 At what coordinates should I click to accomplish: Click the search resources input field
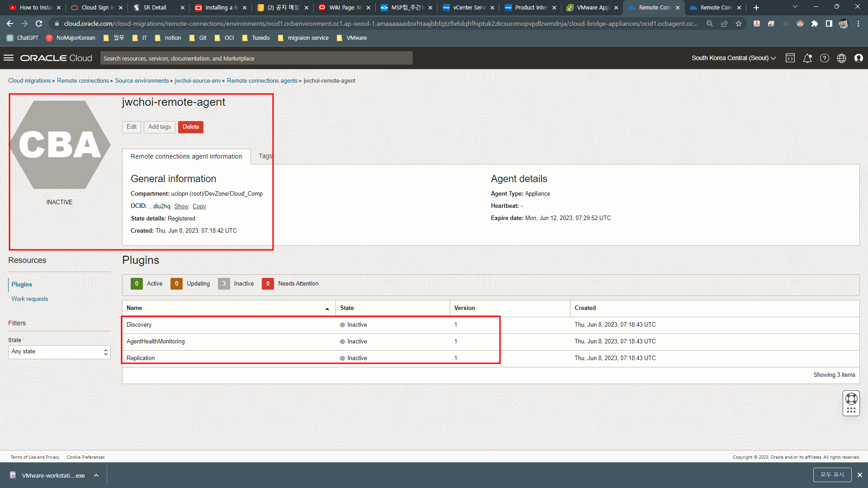(x=256, y=58)
